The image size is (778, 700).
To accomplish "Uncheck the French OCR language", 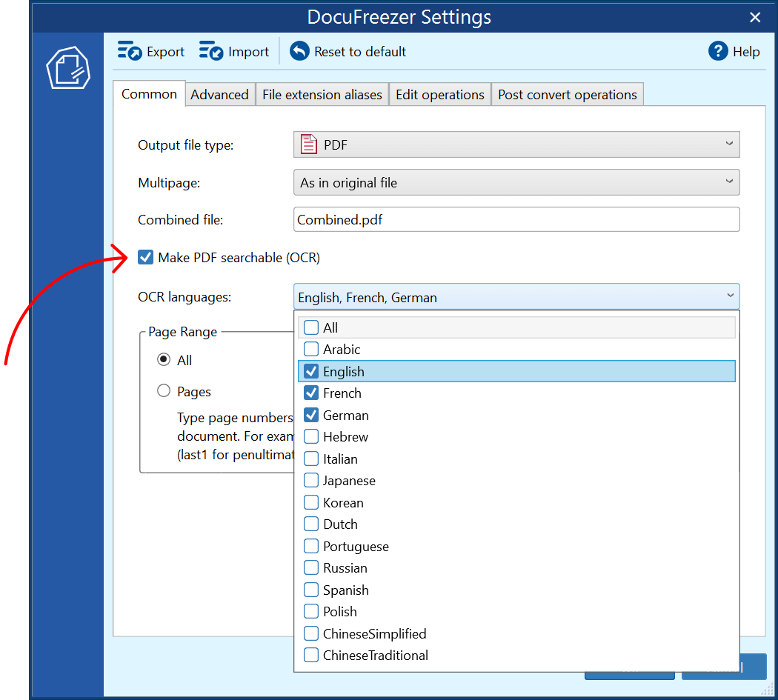I will click(310, 393).
